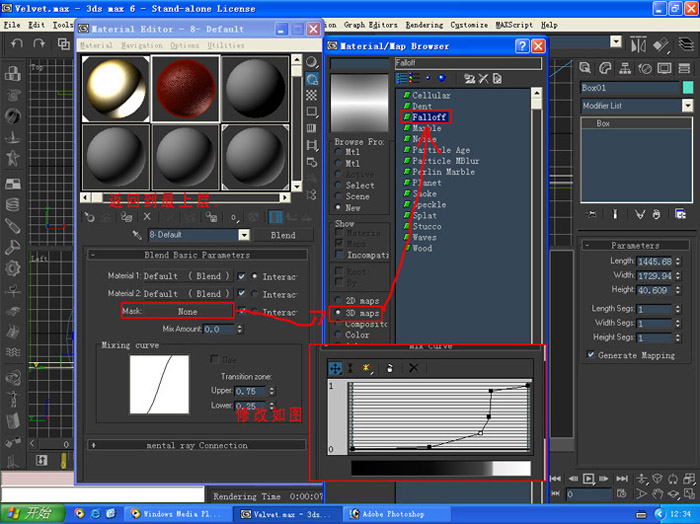Click Delete from Library X icon in Browser
This screenshot has height=524, width=700.
[x=483, y=79]
